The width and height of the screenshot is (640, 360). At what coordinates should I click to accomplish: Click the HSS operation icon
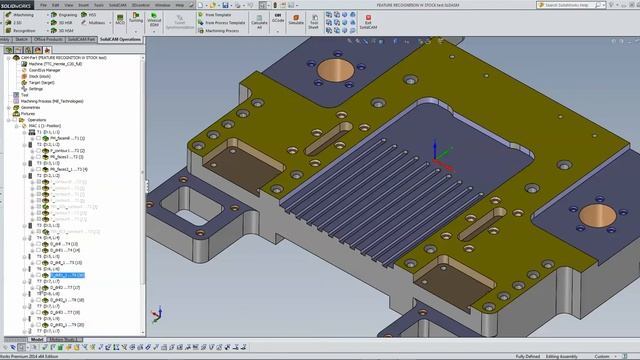click(x=84, y=15)
